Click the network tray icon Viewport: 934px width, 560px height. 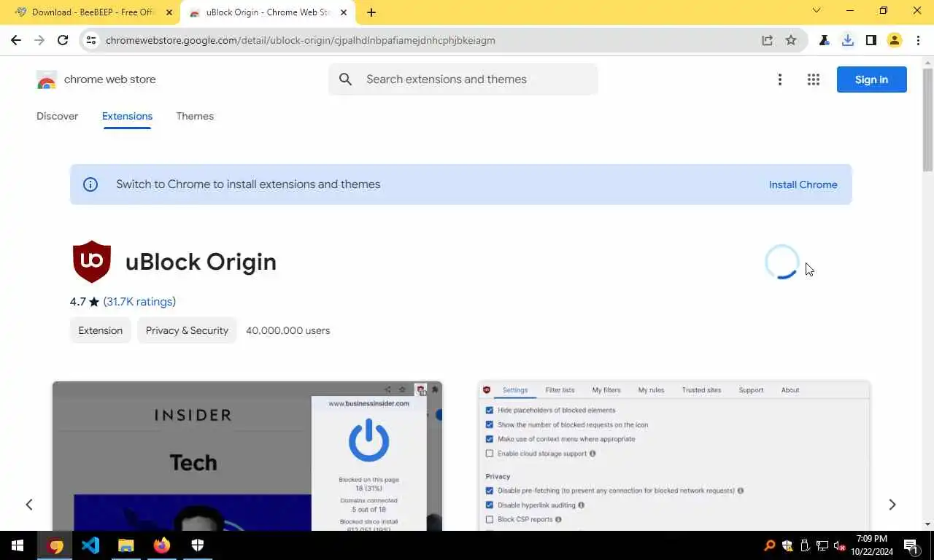(822, 545)
